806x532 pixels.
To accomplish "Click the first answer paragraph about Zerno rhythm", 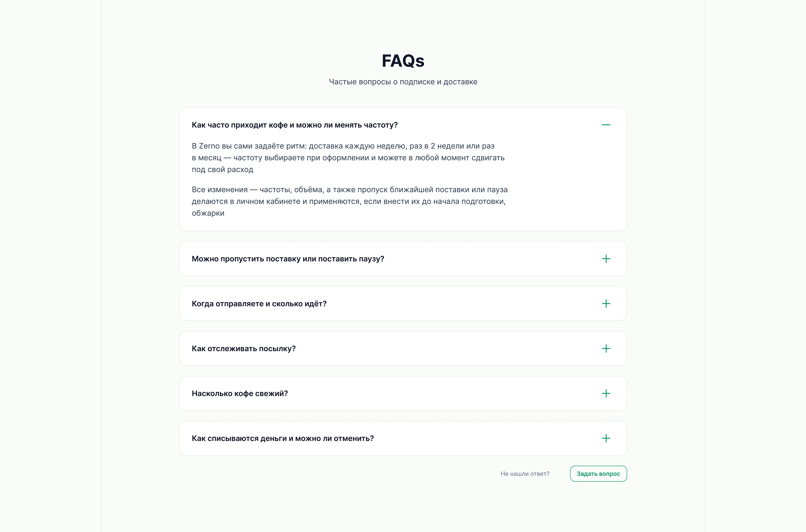I will tap(348, 158).
